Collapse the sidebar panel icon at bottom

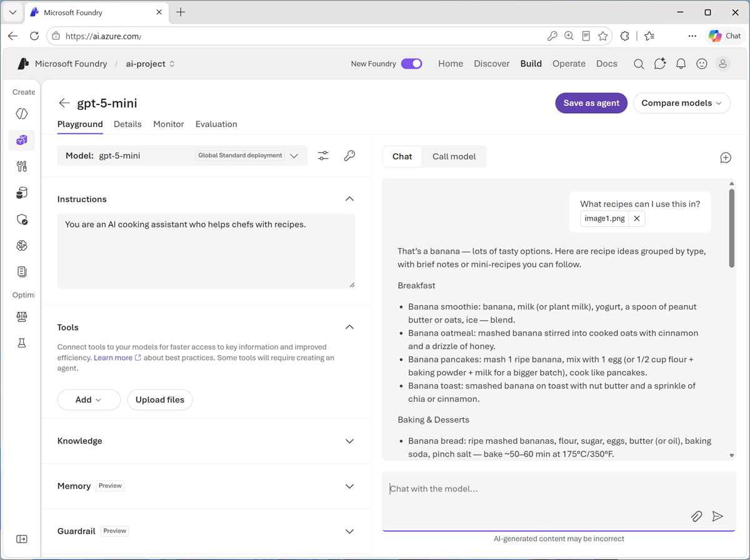point(22,539)
